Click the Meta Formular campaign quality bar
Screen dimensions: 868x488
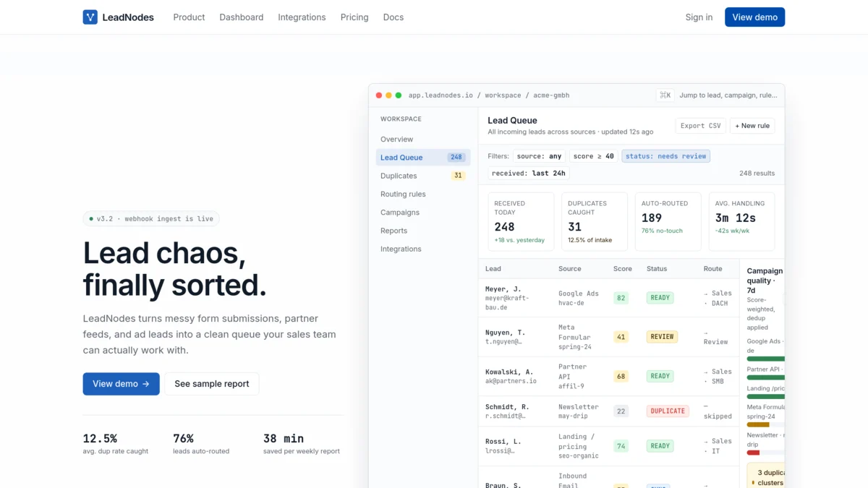click(766, 424)
